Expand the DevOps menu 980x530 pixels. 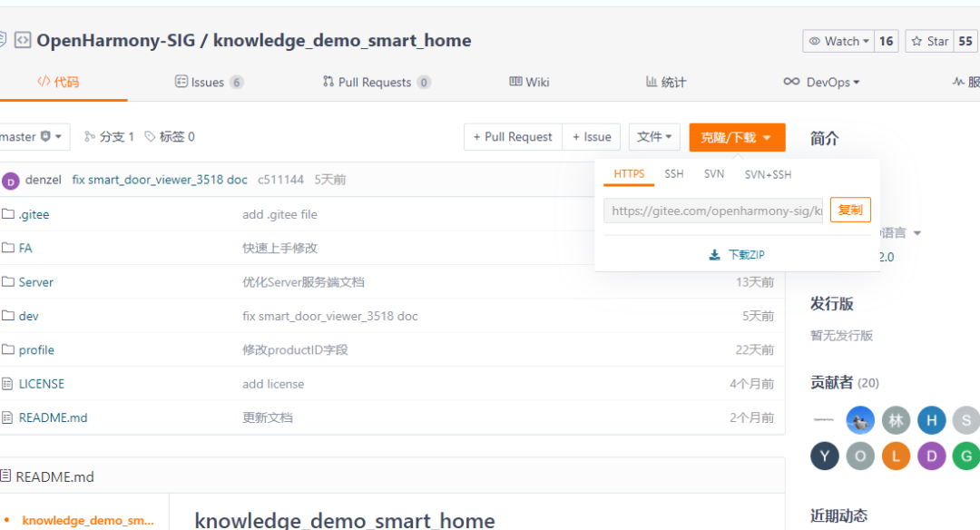coord(822,82)
